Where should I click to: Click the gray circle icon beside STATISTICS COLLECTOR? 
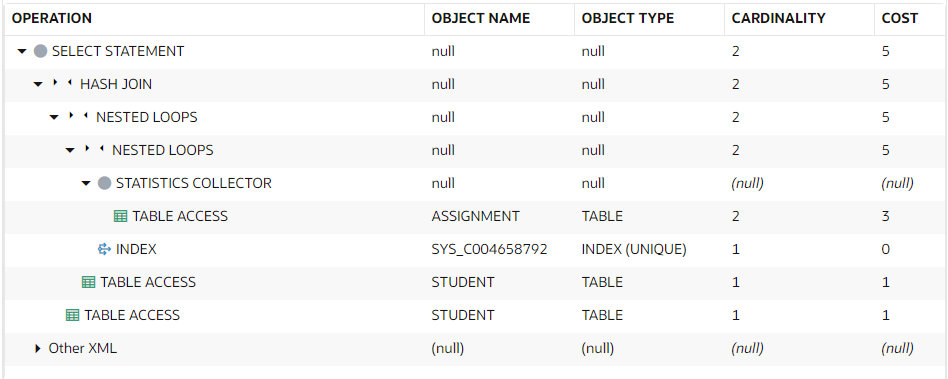(x=105, y=183)
